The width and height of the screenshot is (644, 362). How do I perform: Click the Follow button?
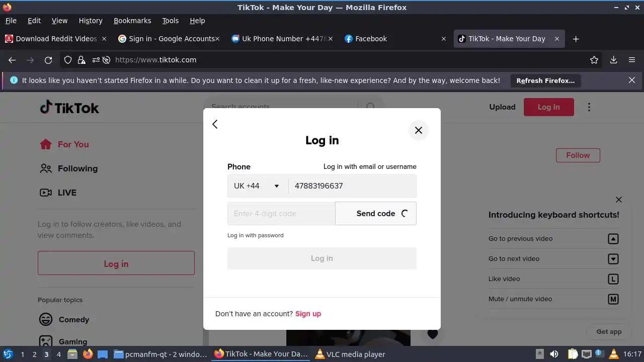[578, 155]
